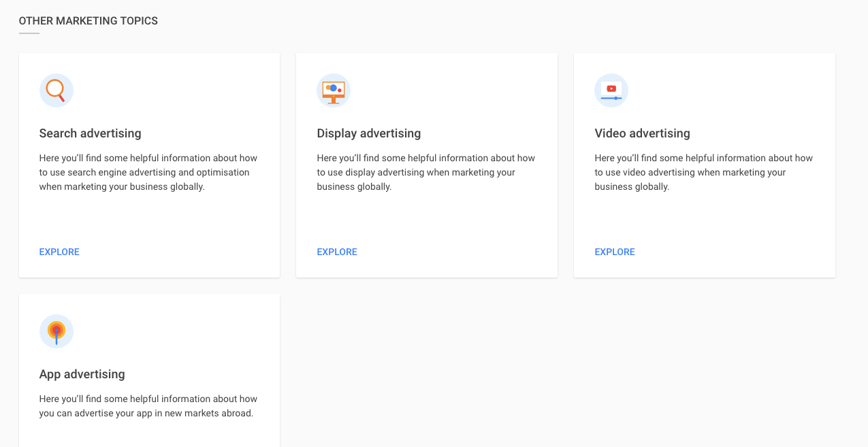Explore the Search advertising topic
Image resolution: width=868 pixels, height=447 pixels.
pyautogui.click(x=59, y=252)
